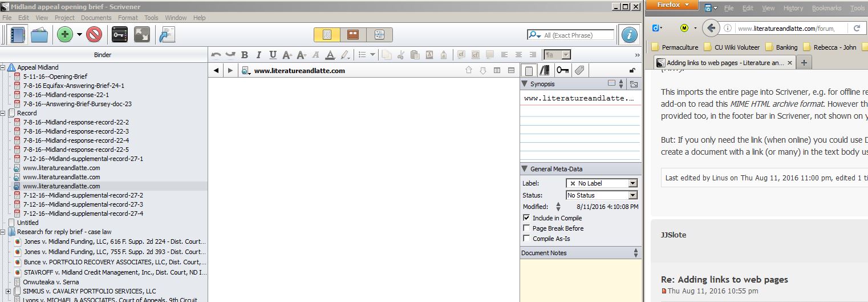Click the Redo arrow in format bar

tap(230, 55)
